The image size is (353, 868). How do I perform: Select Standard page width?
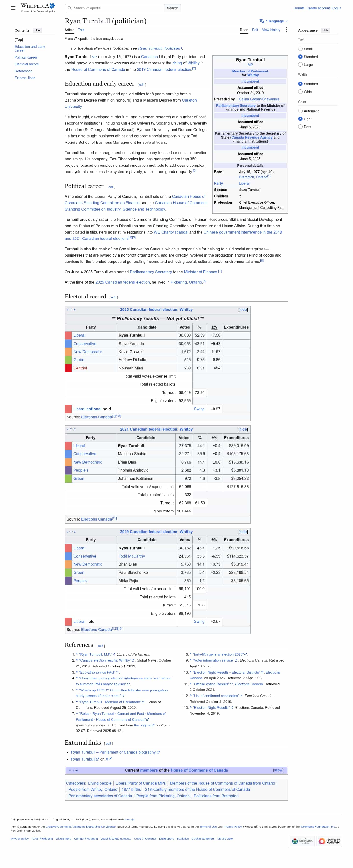point(300,84)
